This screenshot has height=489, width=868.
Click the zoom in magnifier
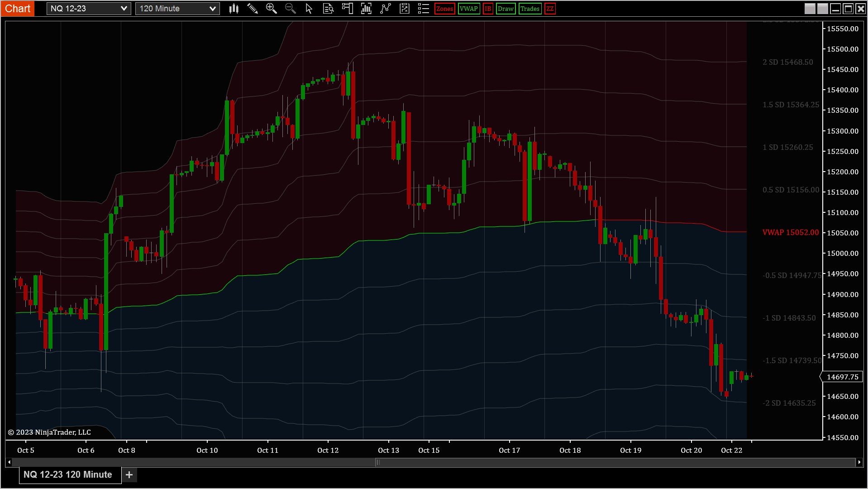(271, 9)
